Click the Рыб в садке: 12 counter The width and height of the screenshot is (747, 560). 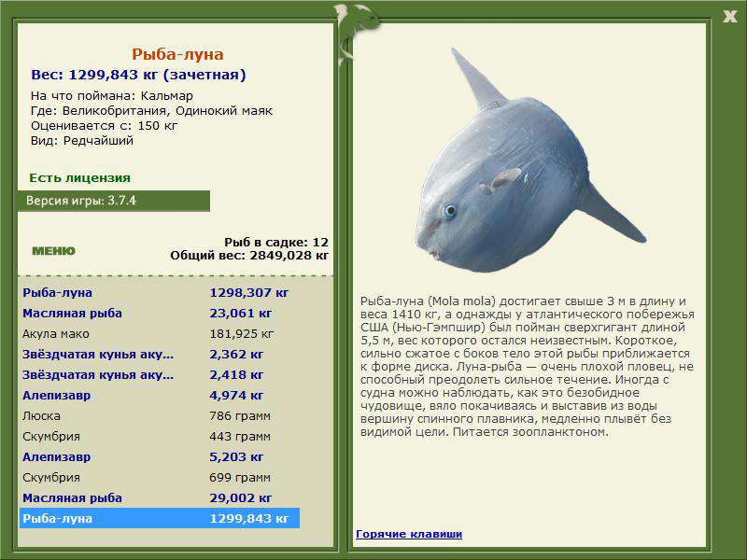click(276, 242)
